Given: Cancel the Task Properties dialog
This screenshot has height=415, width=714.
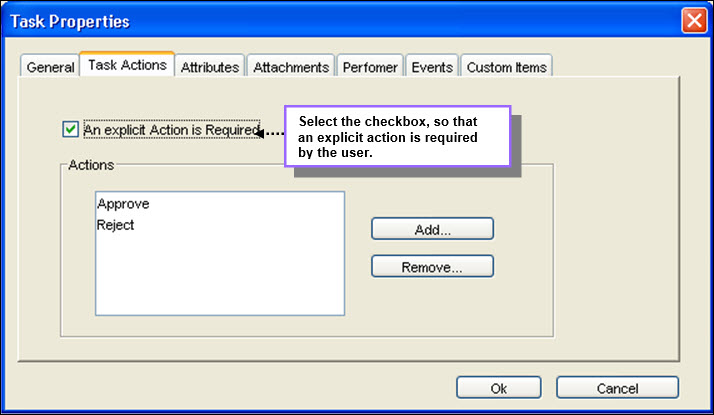Looking at the screenshot, I should (x=617, y=388).
